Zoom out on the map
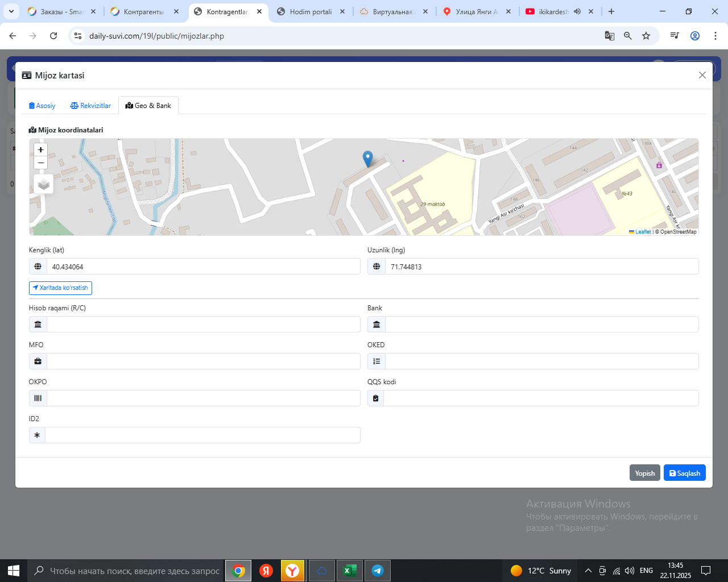The height and width of the screenshot is (582, 728). [40, 163]
